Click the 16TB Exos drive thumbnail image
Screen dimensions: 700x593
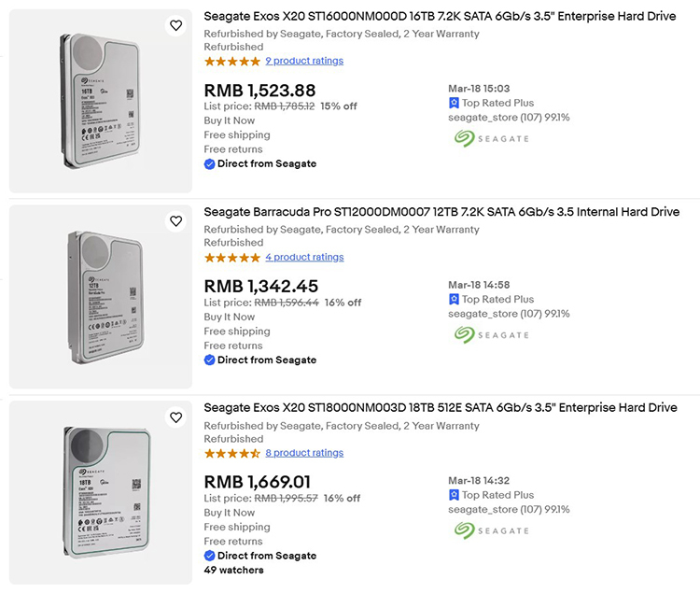click(x=101, y=101)
